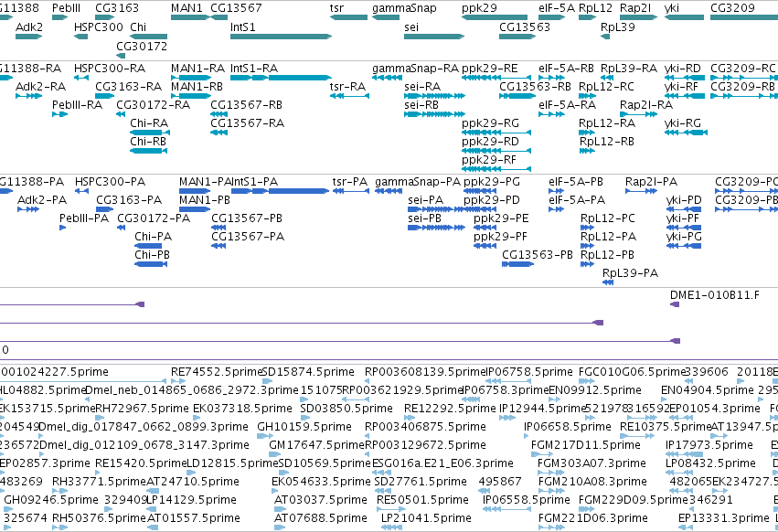Click the tsr-PA protein label
778x532 pixels.
click(x=350, y=182)
